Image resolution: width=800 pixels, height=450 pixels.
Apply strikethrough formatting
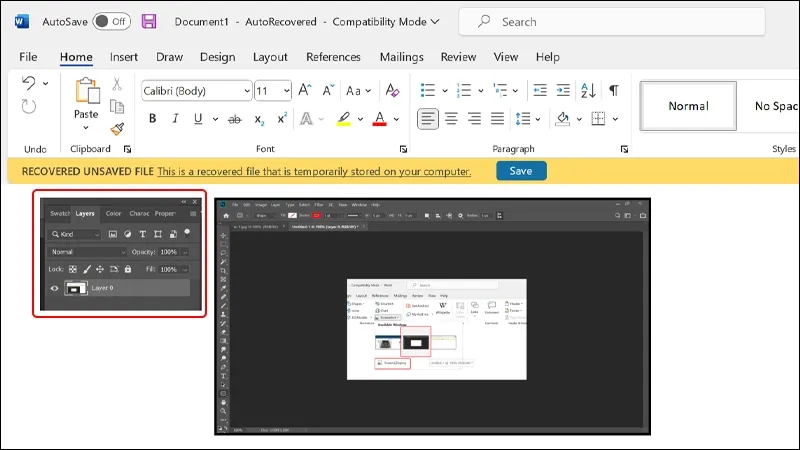click(234, 119)
